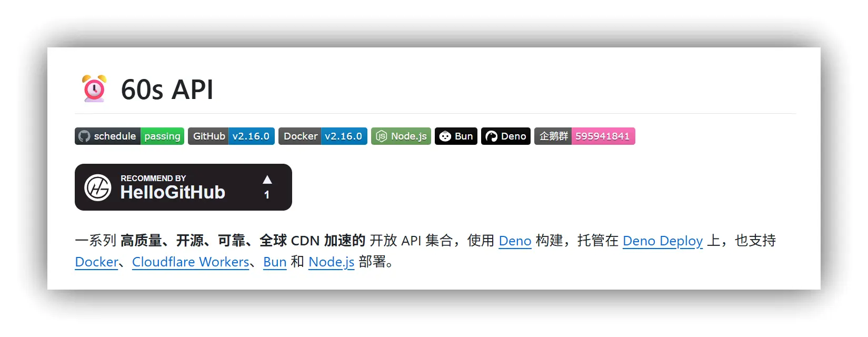Open the Recommend by HelloGitHub banner
The height and width of the screenshot is (337, 868).
pos(183,187)
